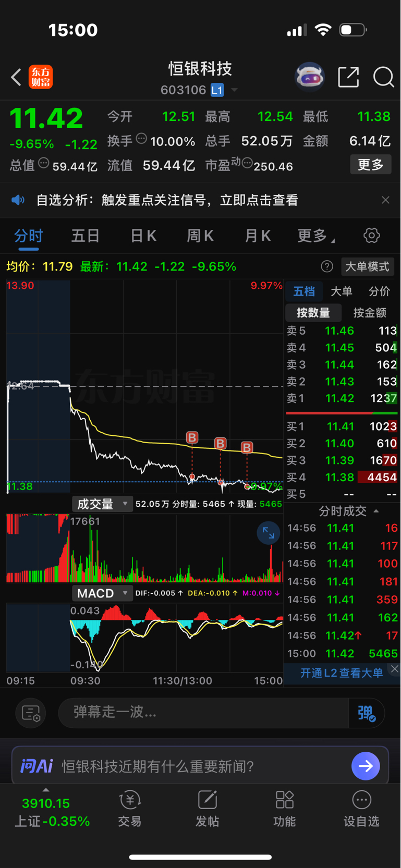Open 开通L2 查看大单 link

point(342,673)
